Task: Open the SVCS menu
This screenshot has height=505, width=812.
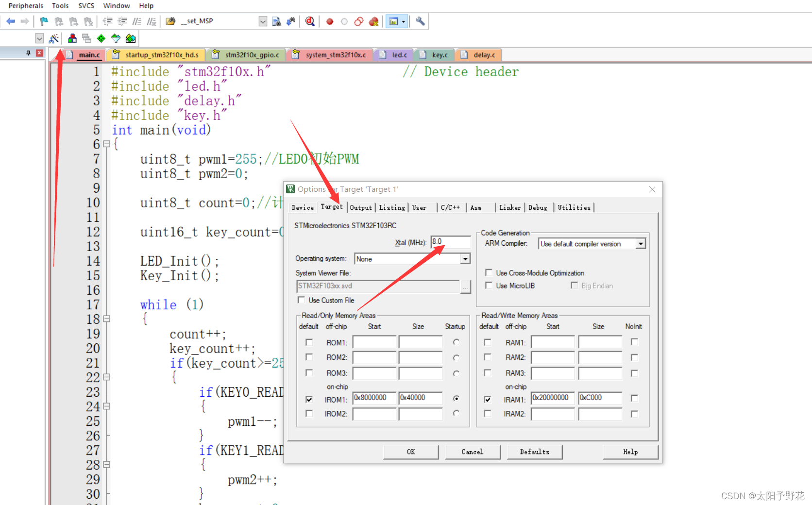Action: 86,6
